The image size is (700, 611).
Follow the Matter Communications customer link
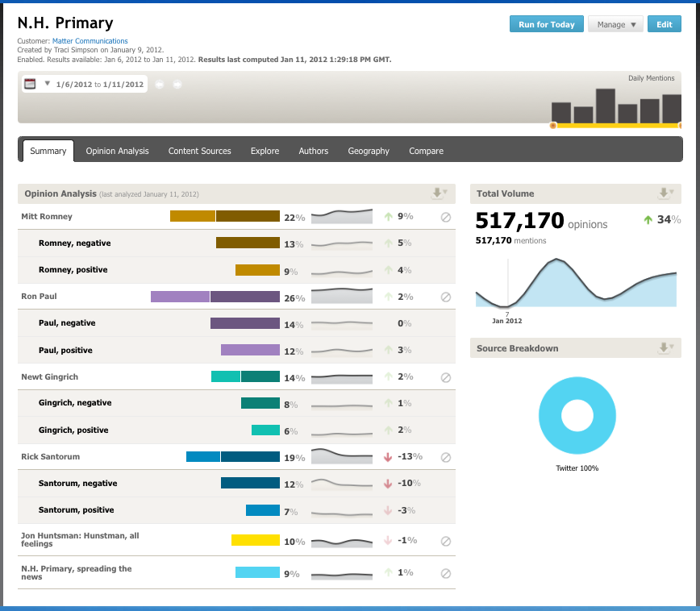(90, 41)
